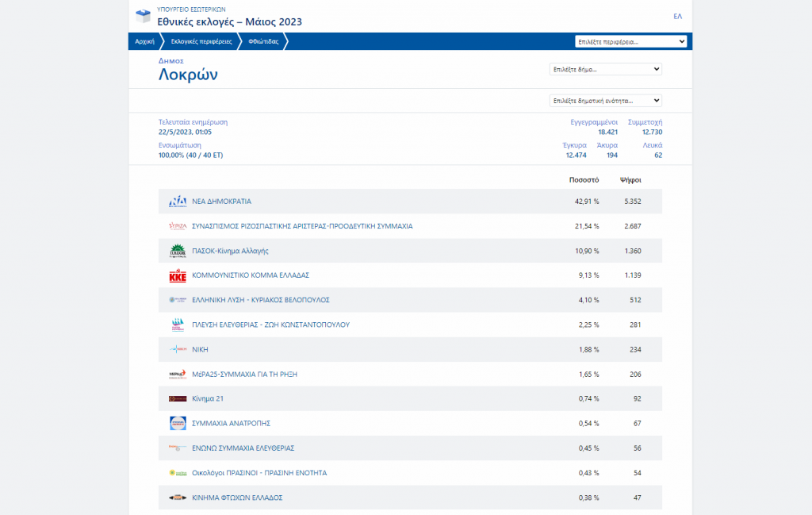The image size is (812, 515).
Task: Open the ΝΕΑ ΔΗΜΟΚΡΑΤΙΑ party link
Action: pos(222,202)
